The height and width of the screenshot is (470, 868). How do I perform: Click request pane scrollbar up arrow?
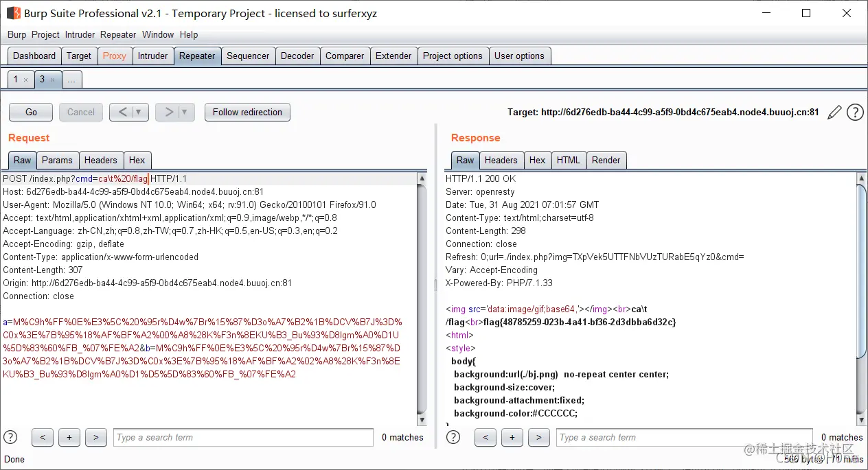pyautogui.click(x=422, y=179)
